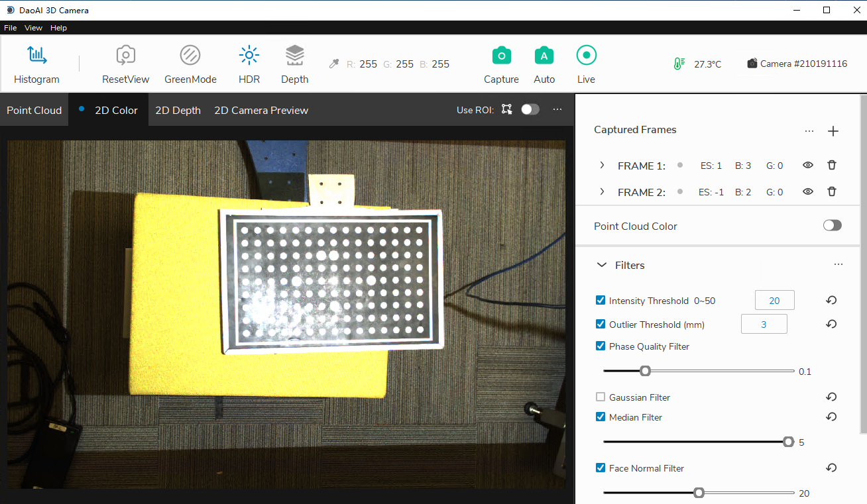Click the Median Filter slider handle
Viewport: 867px width, 504px height.
tap(788, 442)
